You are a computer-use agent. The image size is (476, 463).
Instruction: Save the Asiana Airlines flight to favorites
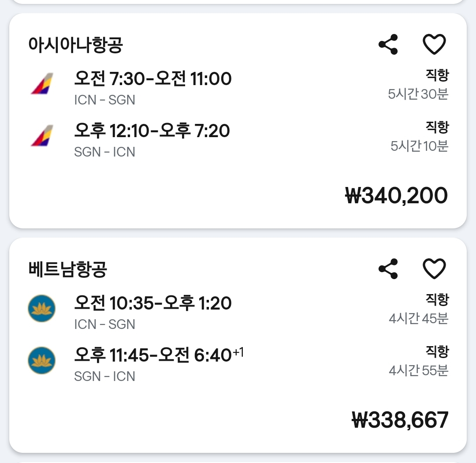pyautogui.click(x=434, y=45)
